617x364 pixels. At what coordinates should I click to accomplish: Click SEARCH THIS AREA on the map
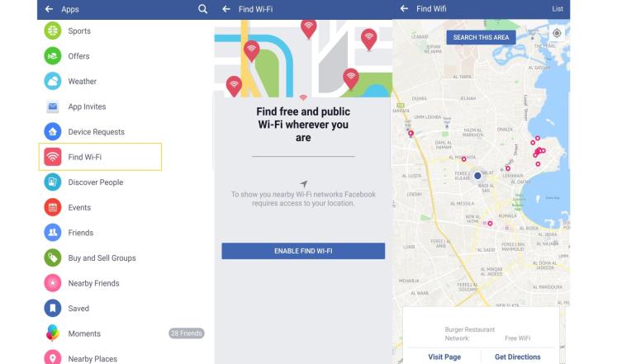pyautogui.click(x=481, y=37)
